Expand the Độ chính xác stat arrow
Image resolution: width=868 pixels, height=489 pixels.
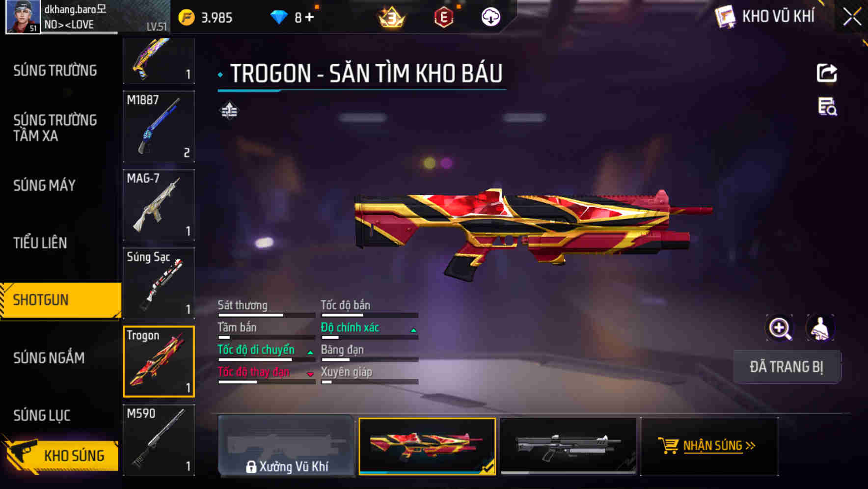(414, 330)
